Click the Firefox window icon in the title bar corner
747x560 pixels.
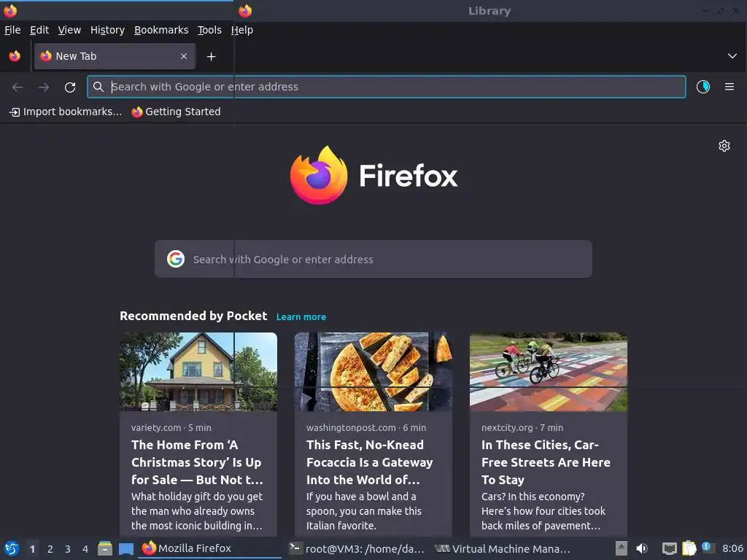[10, 10]
